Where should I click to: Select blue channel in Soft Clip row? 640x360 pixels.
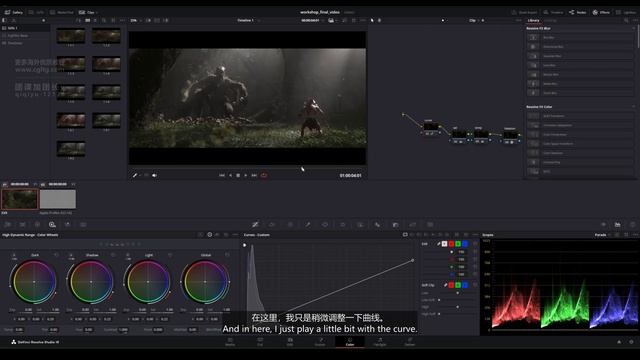point(464,285)
